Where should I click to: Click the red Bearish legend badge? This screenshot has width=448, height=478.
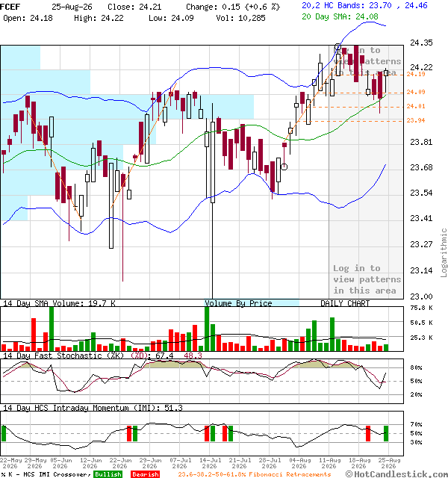[x=146, y=474]
